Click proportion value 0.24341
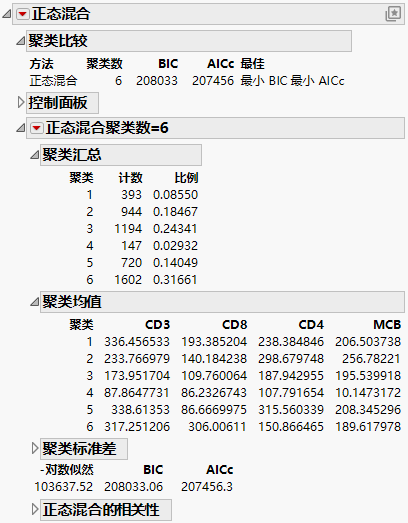 pos(175,229)
